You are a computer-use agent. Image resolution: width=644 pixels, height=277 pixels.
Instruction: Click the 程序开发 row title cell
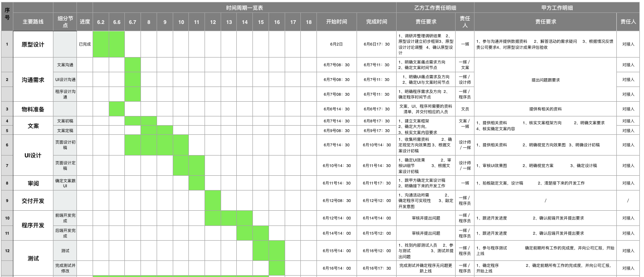point(33,225)
